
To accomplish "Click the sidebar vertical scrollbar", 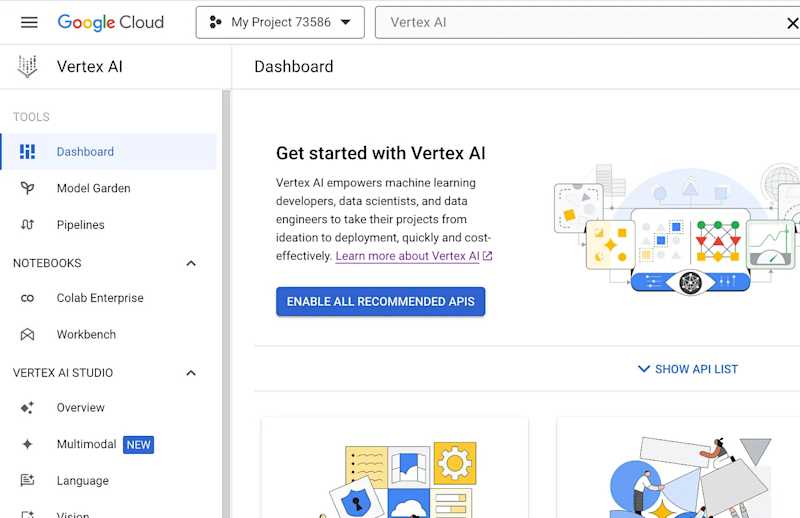I will coord(226,304).
